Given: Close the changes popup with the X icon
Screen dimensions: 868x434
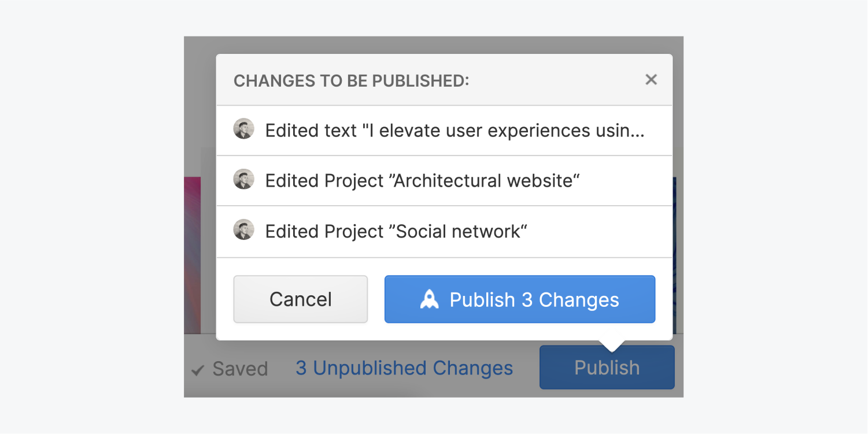Looking at the screenshot, I should pyautogui.click(x=651, y=79).
